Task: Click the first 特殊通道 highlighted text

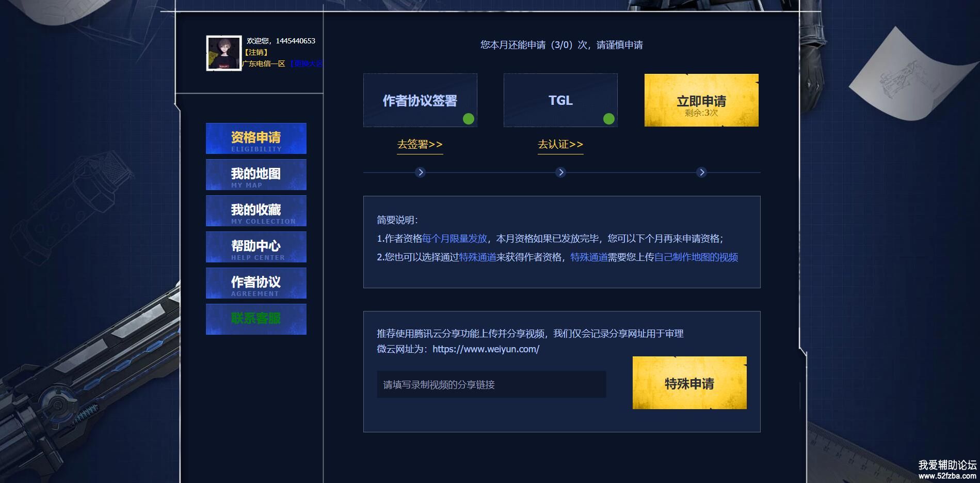Action: 478,257
